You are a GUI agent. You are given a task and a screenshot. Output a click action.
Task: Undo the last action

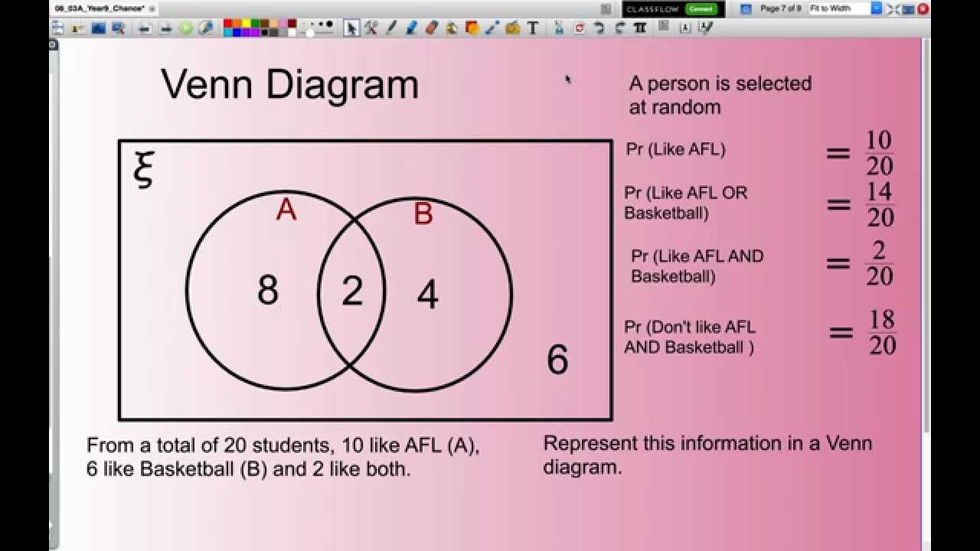click(x=600, y=28)
